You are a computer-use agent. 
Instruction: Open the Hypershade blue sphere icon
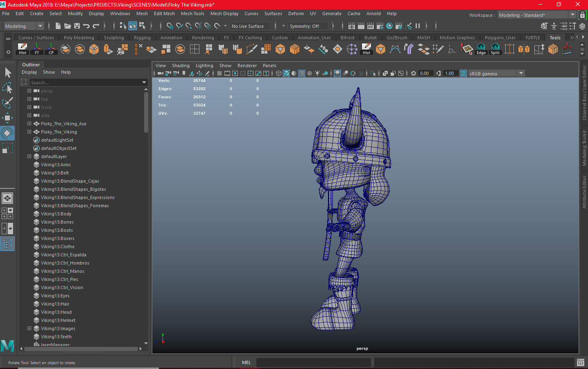(389, 26)
